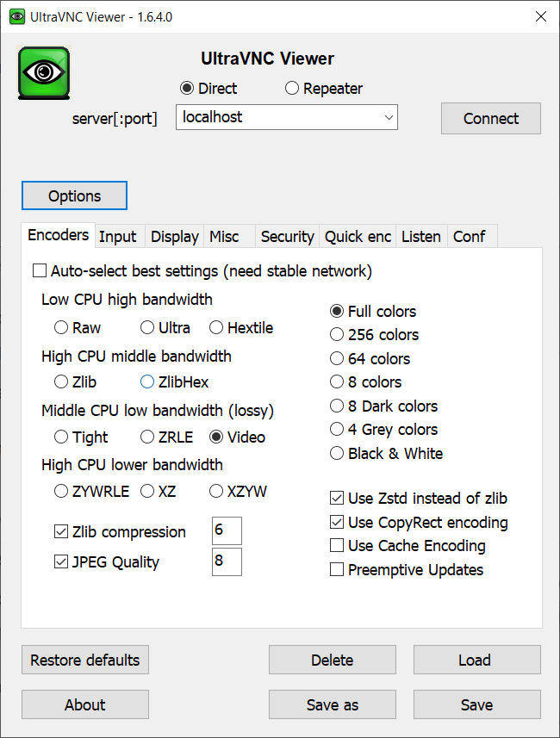Select the Repeater connection mode
The width and height of the screenshot is (560, 738).
tap(292, 89)
